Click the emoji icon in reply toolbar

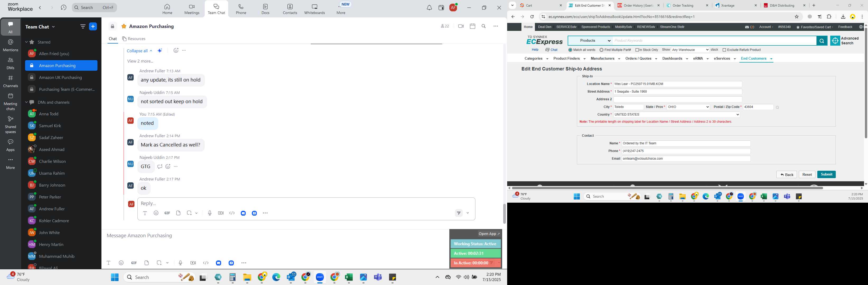(x=156, y=213)
